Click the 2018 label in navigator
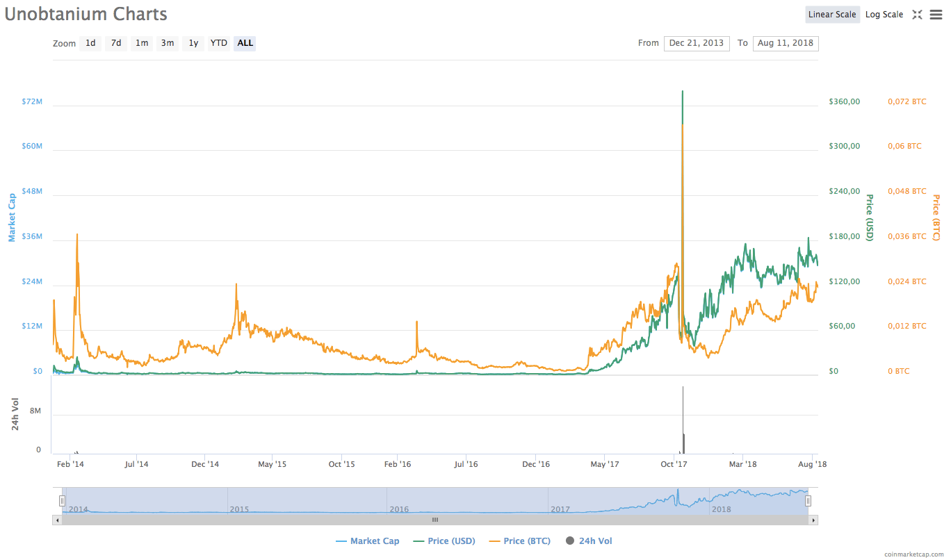The width and height of the screenshot is (951, 560). point(722,509)
